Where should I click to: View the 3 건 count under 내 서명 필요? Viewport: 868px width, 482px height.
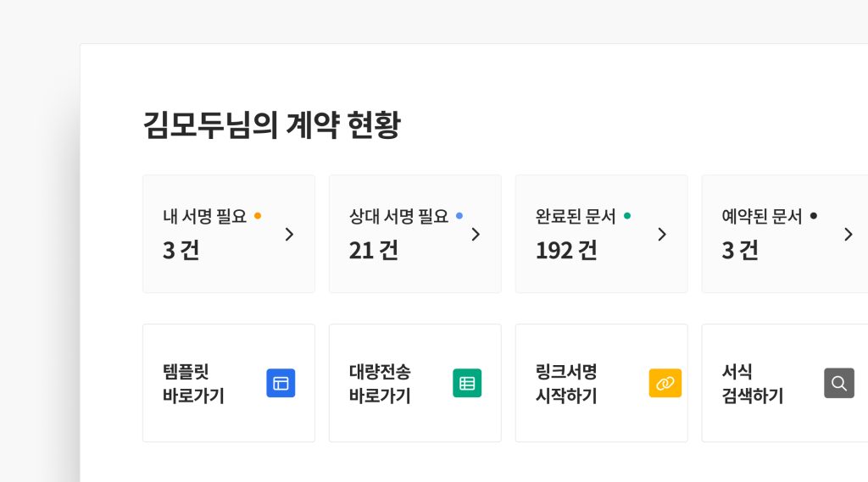(x=181, y=251)
